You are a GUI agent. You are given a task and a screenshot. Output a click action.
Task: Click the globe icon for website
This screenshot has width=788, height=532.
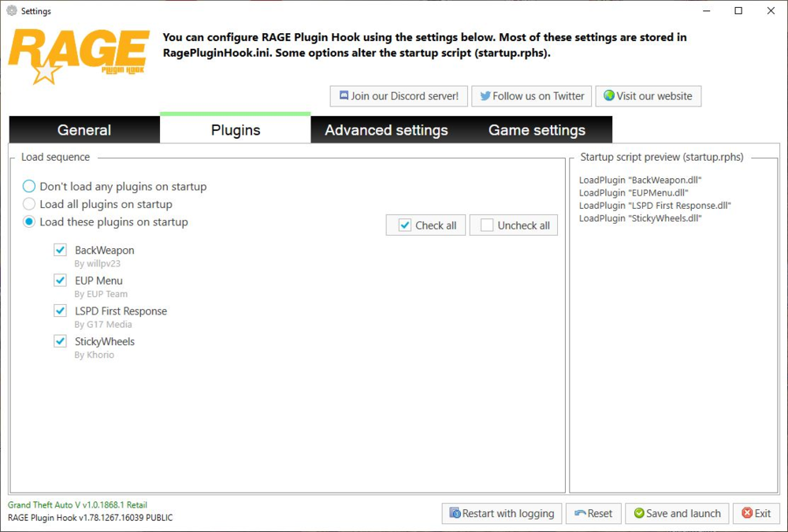pyautogui.click(x=609, y=95)
